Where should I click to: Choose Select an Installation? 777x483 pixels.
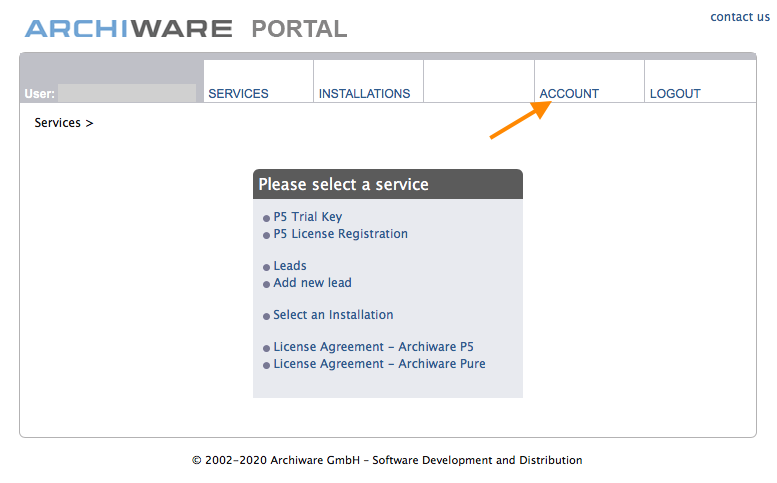[333, 315]
